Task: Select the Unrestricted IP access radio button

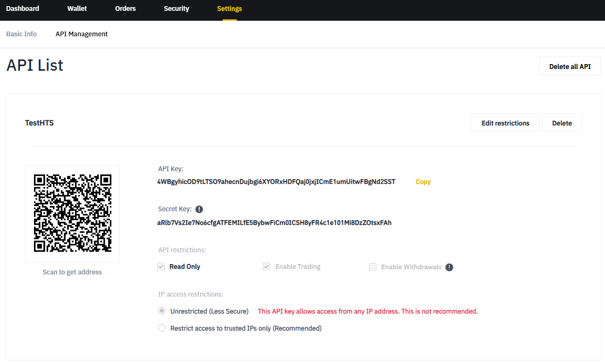Action: point(162,311)
